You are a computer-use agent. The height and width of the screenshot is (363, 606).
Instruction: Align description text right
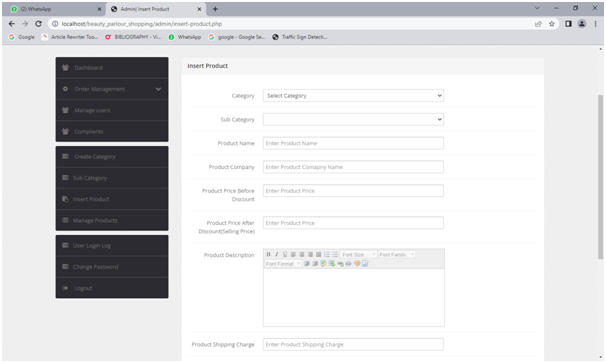(310, 254)
